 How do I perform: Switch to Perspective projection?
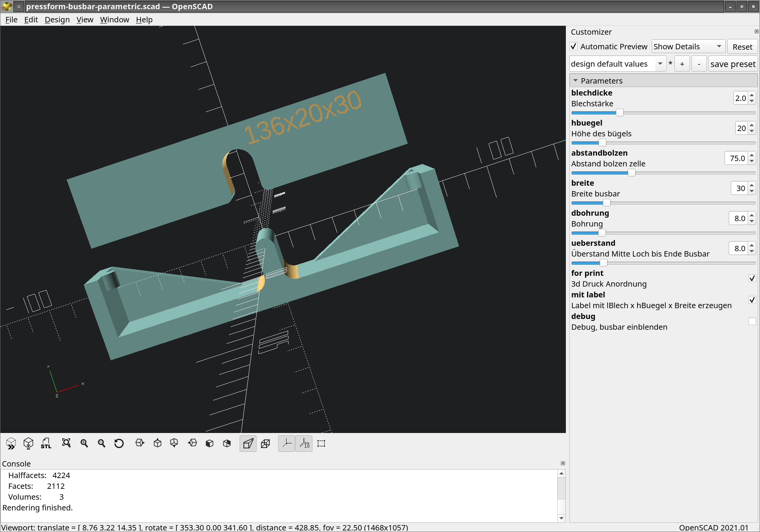point(248,443)
